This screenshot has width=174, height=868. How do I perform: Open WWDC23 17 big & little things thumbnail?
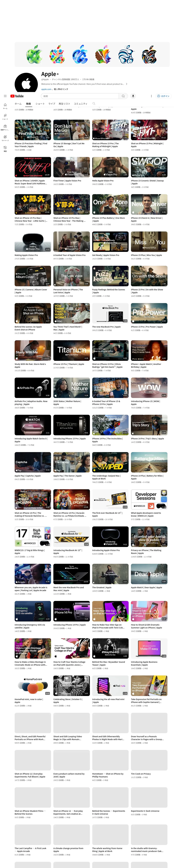pyautogui.click(x=33, y=536)
